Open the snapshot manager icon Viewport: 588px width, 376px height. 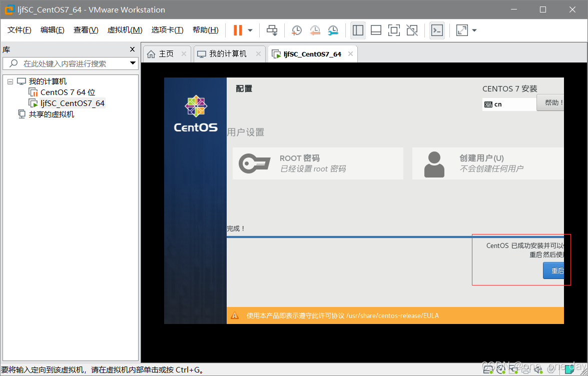coord(333,30)
